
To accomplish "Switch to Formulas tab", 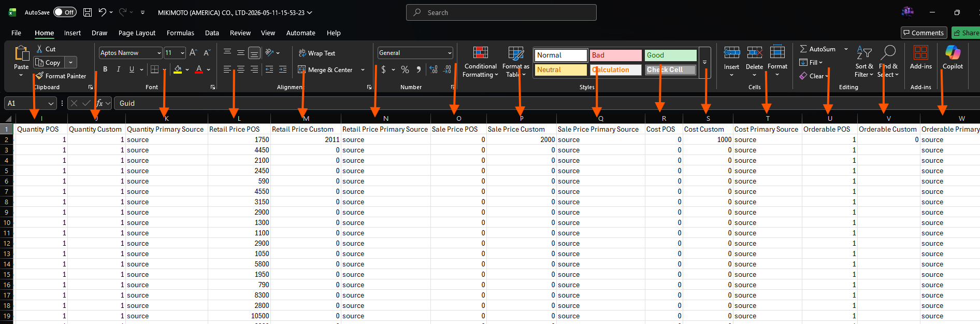I will (x=180, y=33).
